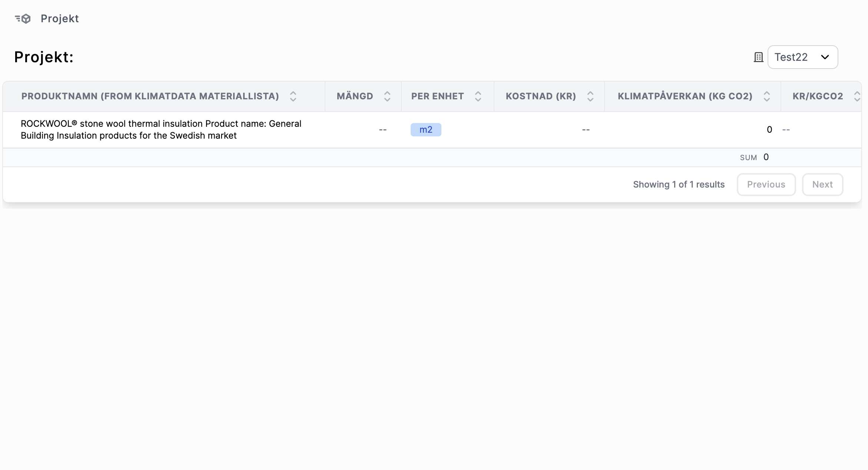Click the kr/kgCO2 column sort arrows
868x470 pixels.
857,96
